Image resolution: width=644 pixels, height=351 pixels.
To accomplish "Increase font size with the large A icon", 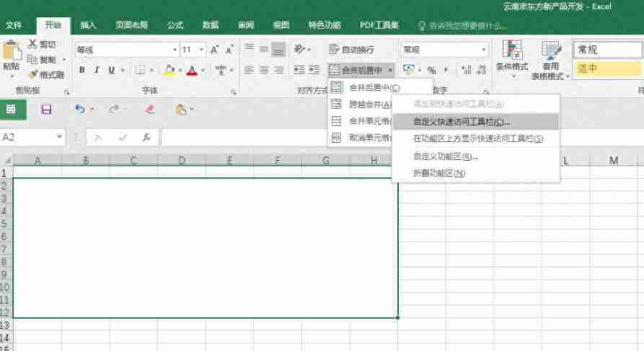I will pyautogui.click(x=214, y=50).
